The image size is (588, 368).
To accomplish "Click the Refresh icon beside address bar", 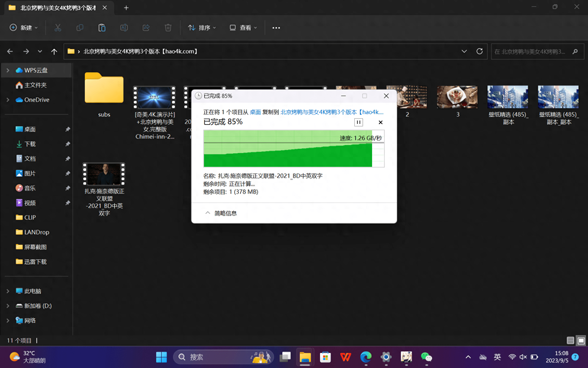I will coord(480,51).
